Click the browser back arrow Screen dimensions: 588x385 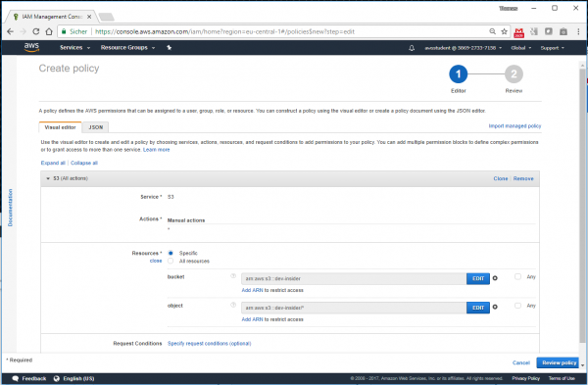coord(10,31)
